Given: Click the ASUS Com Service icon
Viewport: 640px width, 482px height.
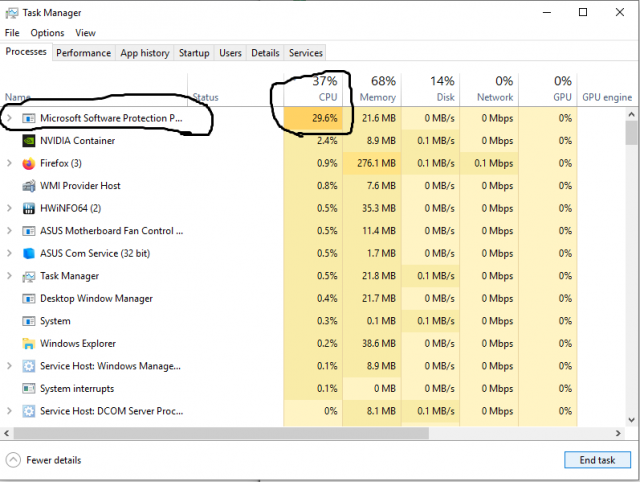Looking at the screenshot, I should [x=29, y=253].
